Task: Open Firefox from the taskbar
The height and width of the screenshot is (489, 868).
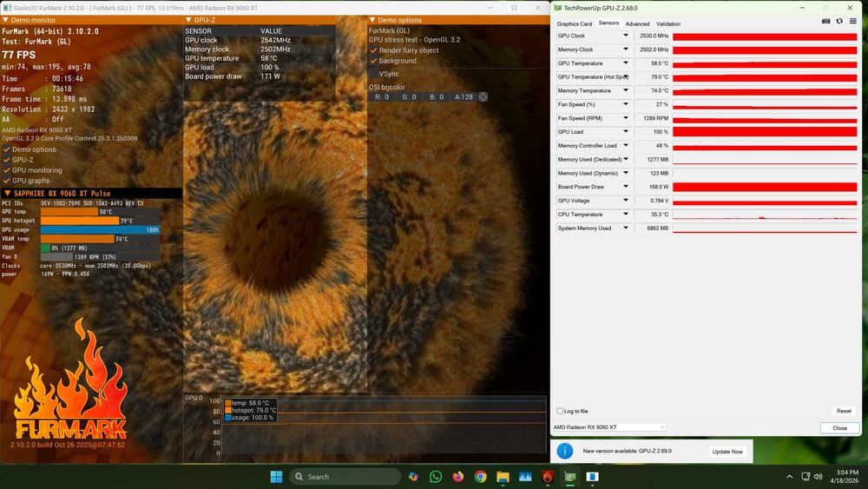Action: click(457, 476)
